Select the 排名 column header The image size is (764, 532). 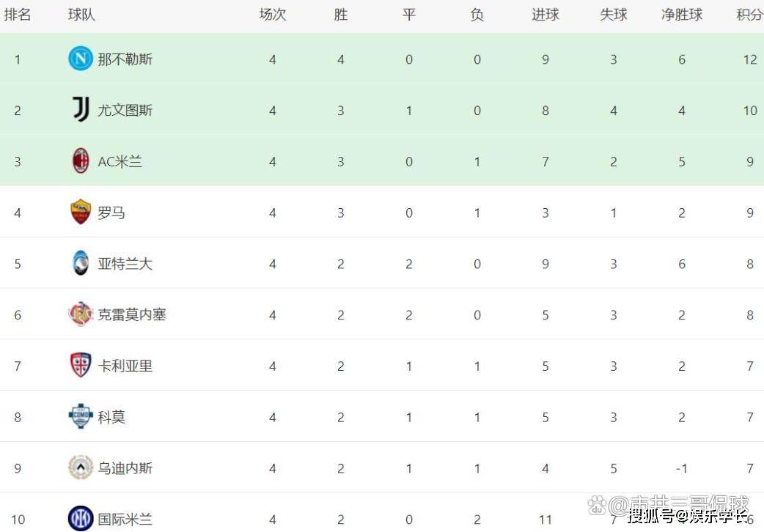coord(18,15)
